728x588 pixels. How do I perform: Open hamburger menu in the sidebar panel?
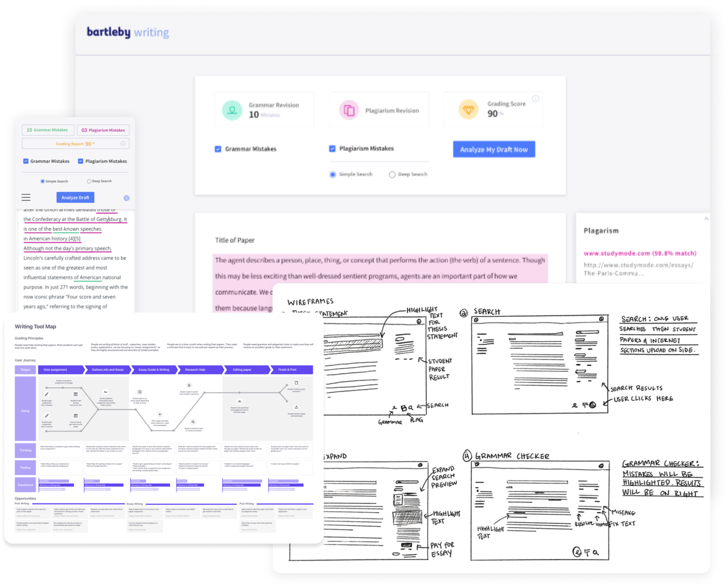pos(26,197)
